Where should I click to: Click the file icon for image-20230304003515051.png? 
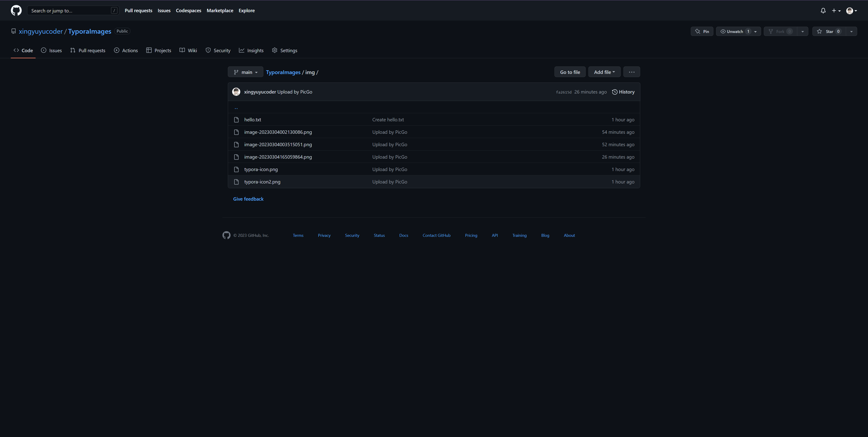pos(236,145)
